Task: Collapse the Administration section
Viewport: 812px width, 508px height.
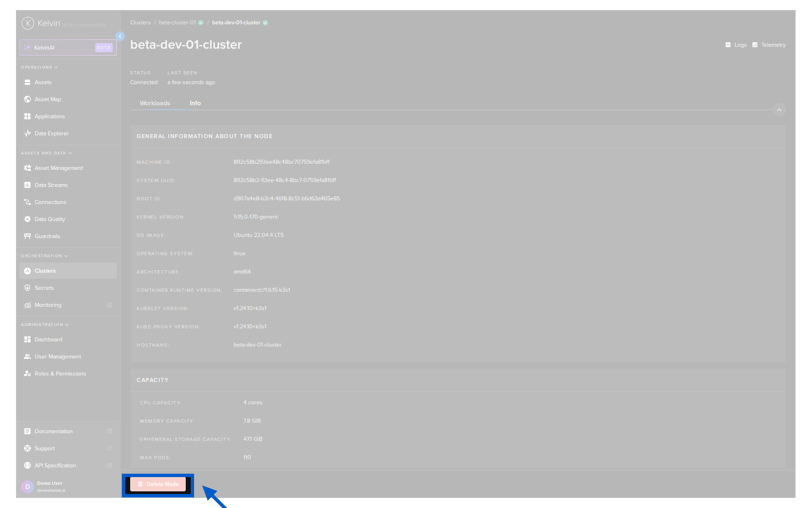Action: (x=67, y=325)
